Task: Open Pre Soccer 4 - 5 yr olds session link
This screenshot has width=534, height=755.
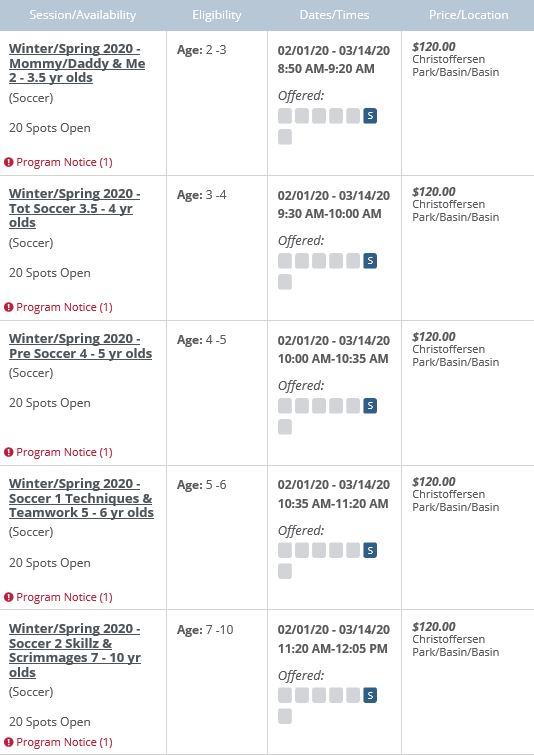Action: tap(80, 346)
